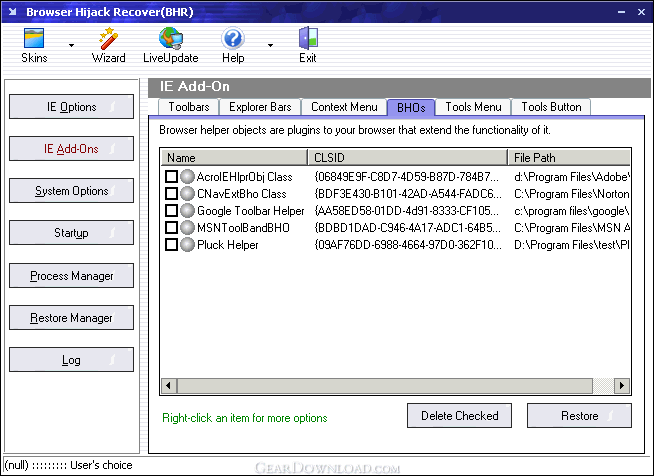The height and width of the screenshot is (476, 654).
Task: Launch the Wizard wand icon
Action: [108, 38]
